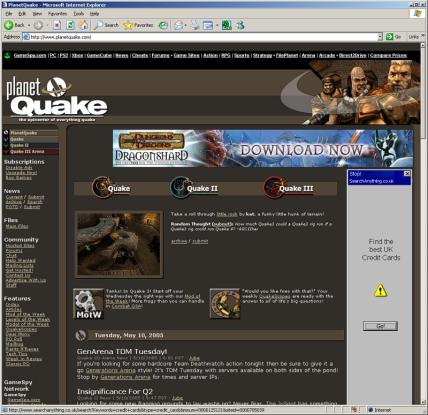Click the MotW gear image

click(88, 303)
